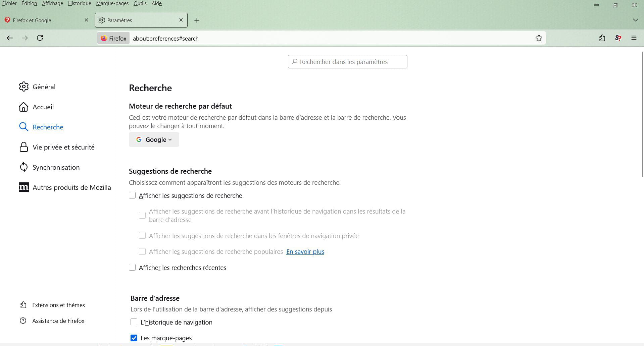Click the Assistance de Firefox question icon
The image size is (644, 346).
click(23, 321)
